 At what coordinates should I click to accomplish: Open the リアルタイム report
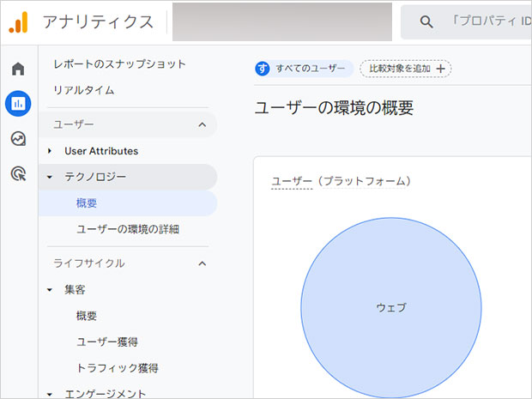click(x=84, y=90)
